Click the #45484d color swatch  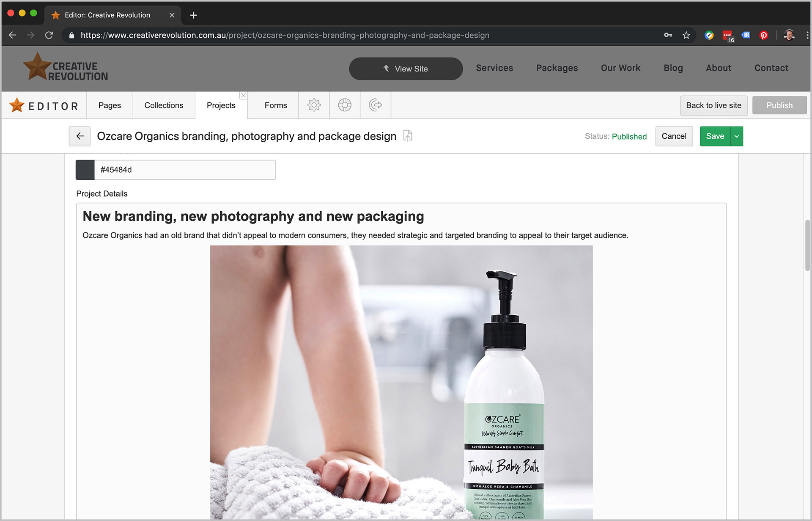84,170
